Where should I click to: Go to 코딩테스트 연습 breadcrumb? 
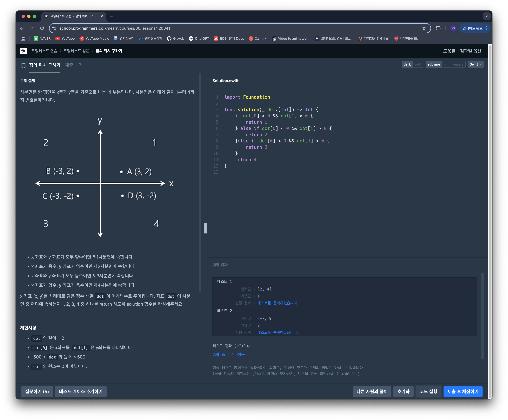(x=44, y=51)
